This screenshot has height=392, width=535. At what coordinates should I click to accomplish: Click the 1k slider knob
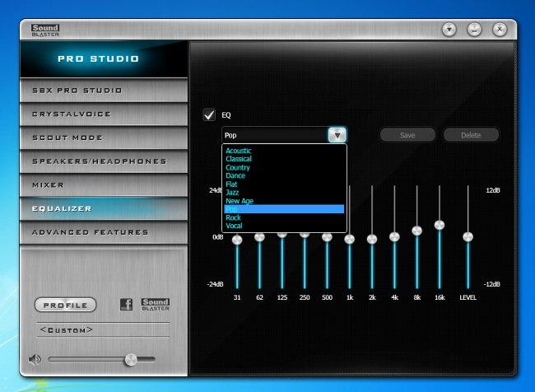349,239
